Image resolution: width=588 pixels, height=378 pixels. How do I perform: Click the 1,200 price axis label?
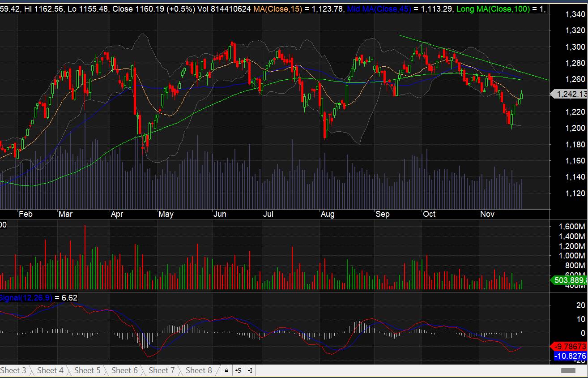coord(575,128)
